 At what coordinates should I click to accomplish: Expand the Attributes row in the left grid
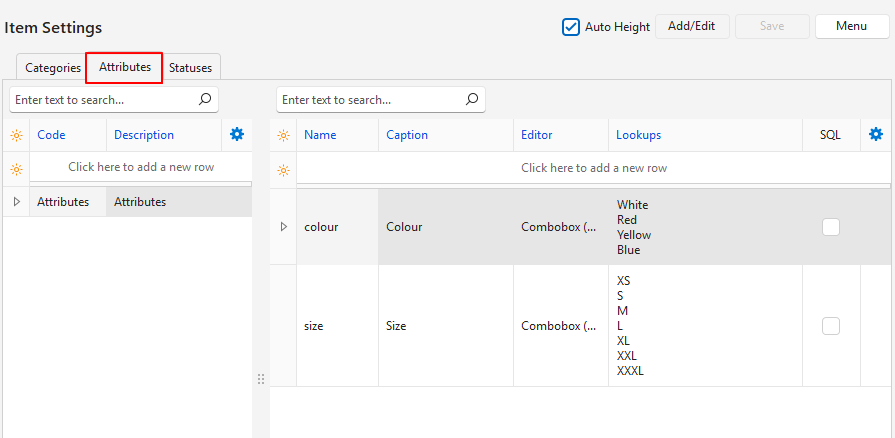[x=16, y=202]
